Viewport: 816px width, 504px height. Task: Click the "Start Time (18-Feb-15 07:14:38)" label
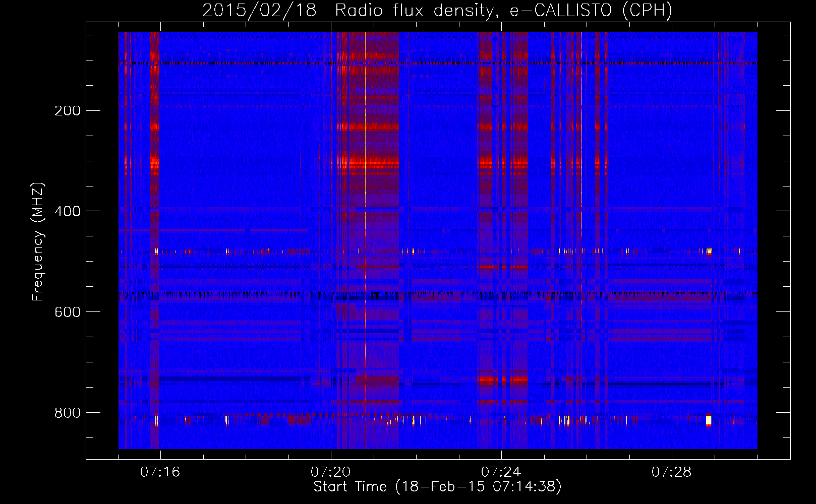[437, 487]
